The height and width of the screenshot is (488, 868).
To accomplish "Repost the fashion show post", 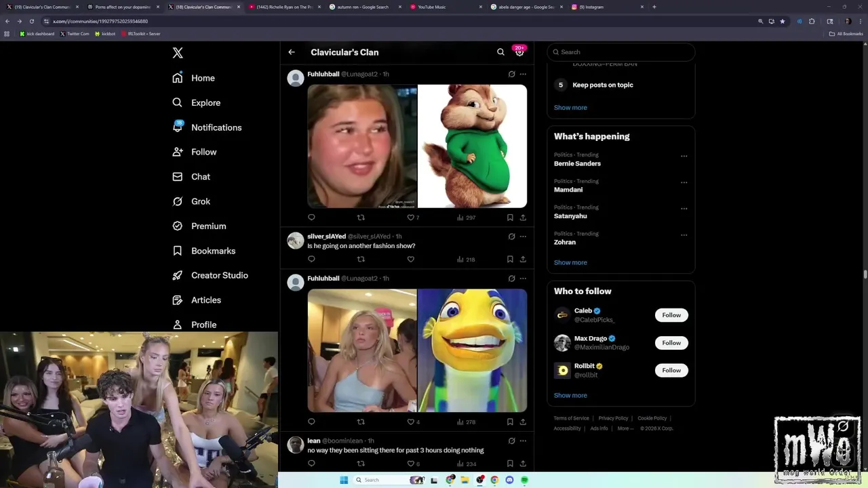I will tap(361, 259).
